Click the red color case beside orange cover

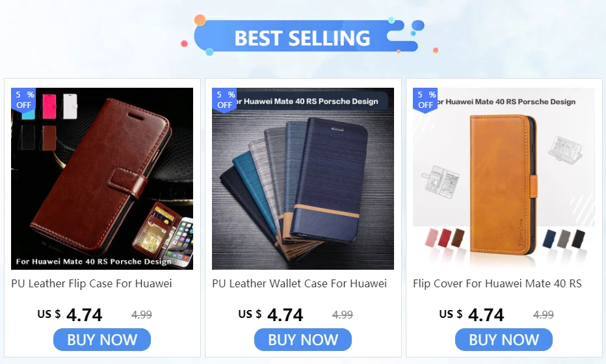(x=444, y=238)
